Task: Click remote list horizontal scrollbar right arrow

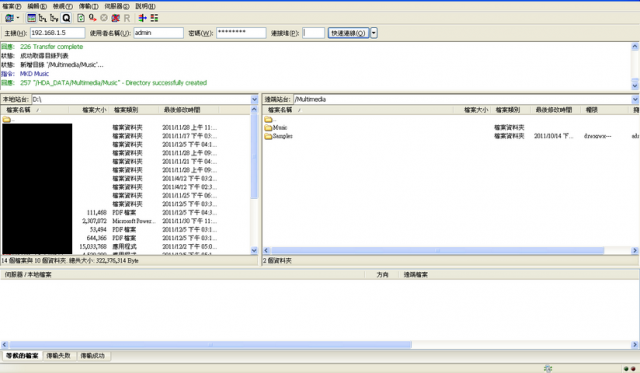Action: (x=635, y=251)
